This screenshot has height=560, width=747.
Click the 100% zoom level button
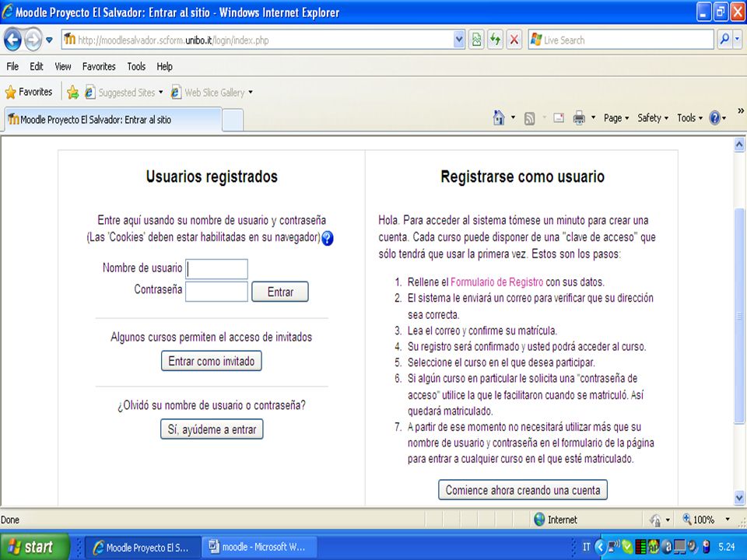click(x=699, y=520)
